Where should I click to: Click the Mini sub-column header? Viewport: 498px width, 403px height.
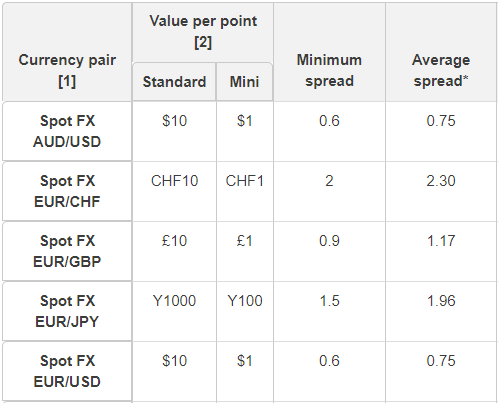(244, 82)
